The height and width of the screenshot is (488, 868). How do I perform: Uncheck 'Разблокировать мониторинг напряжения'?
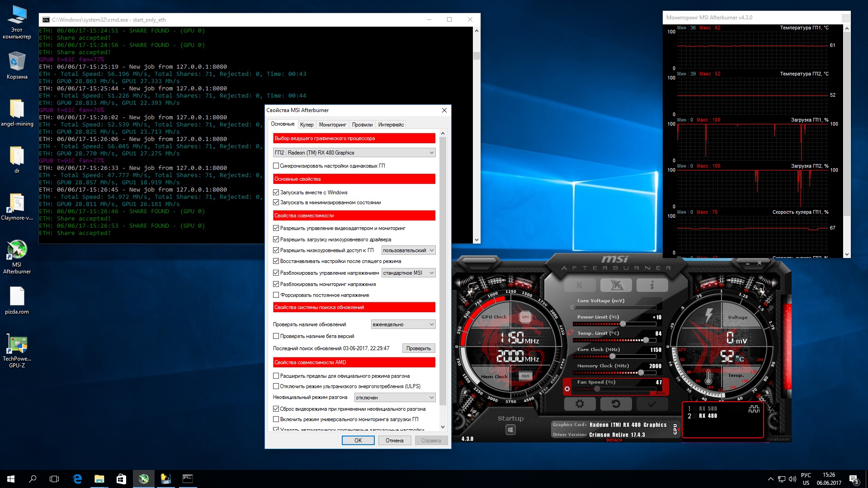pos(276,284)
